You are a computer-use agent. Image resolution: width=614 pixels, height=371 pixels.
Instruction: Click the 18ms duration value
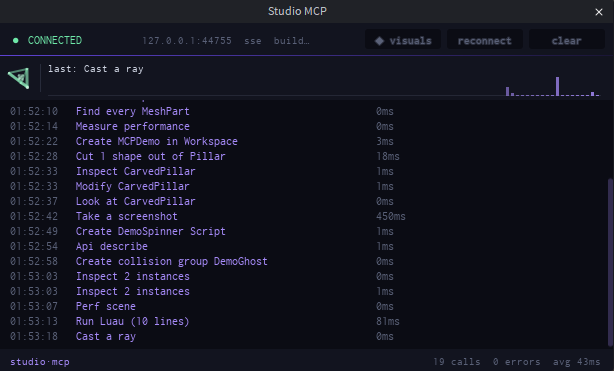coord(388,156)
